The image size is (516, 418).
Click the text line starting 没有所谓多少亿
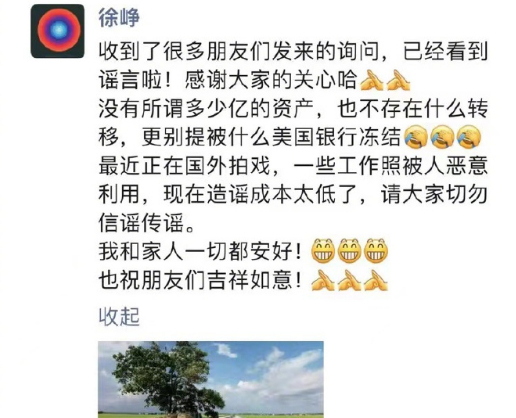pyautogui.click(x=293, y=109)
